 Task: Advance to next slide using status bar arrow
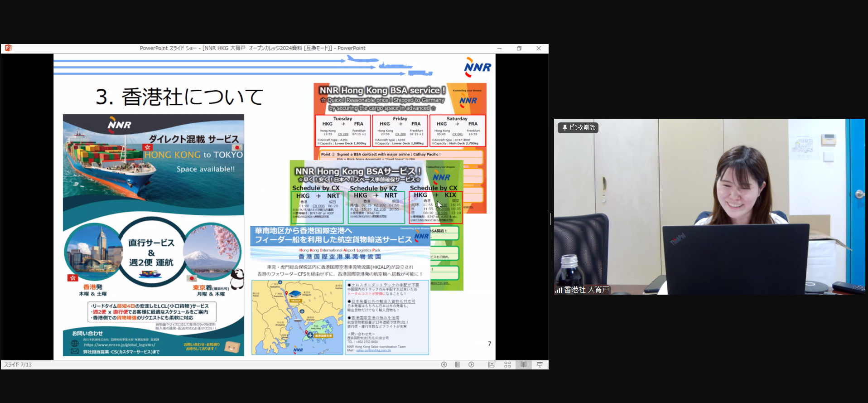472,364
